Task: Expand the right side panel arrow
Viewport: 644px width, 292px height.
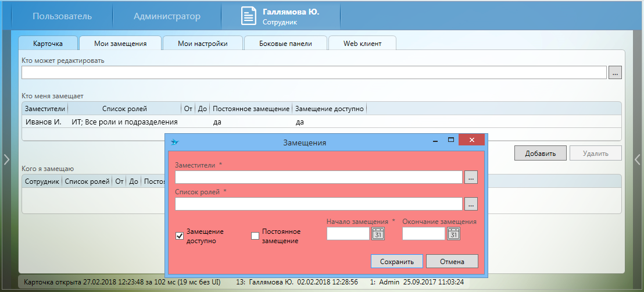Action: coord(638,159)
